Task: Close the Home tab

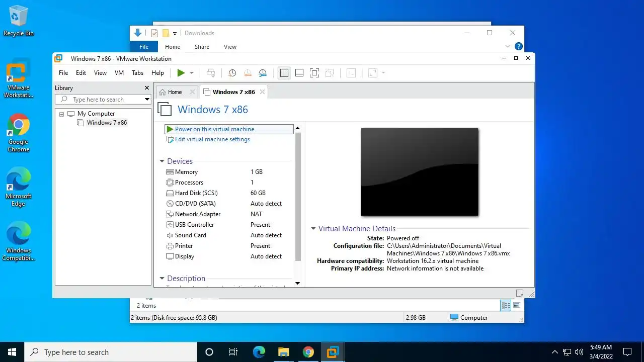Action: click(192, 92)
